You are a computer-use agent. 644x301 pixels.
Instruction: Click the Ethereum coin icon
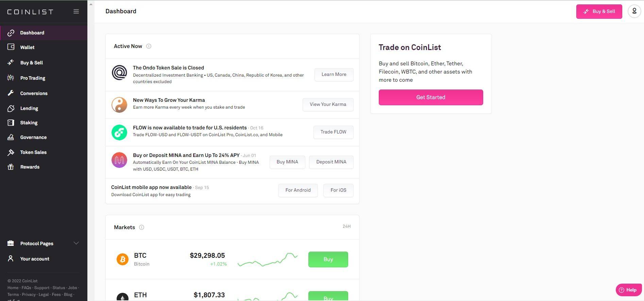point(122,297)
